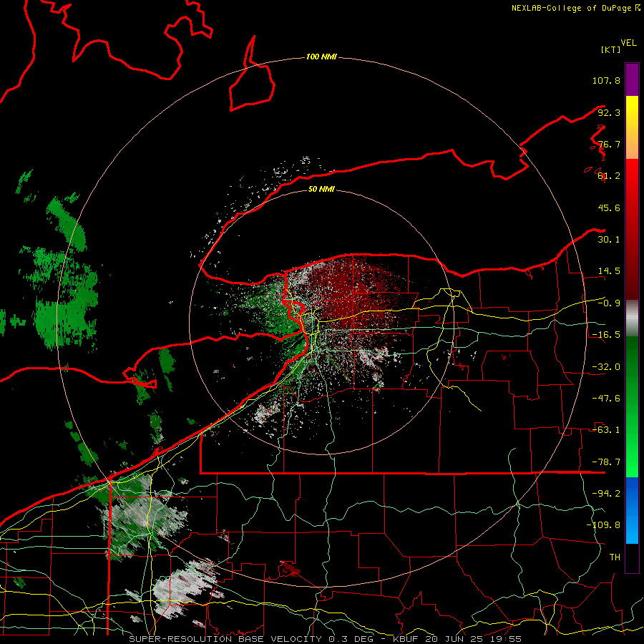
Task: Click the 14.5 velocity legend value
Action: [609, 271]
